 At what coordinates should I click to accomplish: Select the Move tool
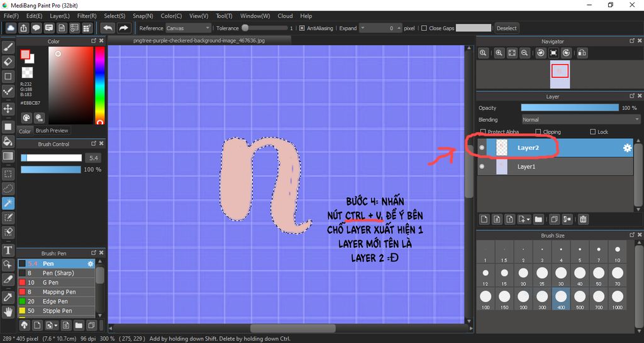coord(8,109)
